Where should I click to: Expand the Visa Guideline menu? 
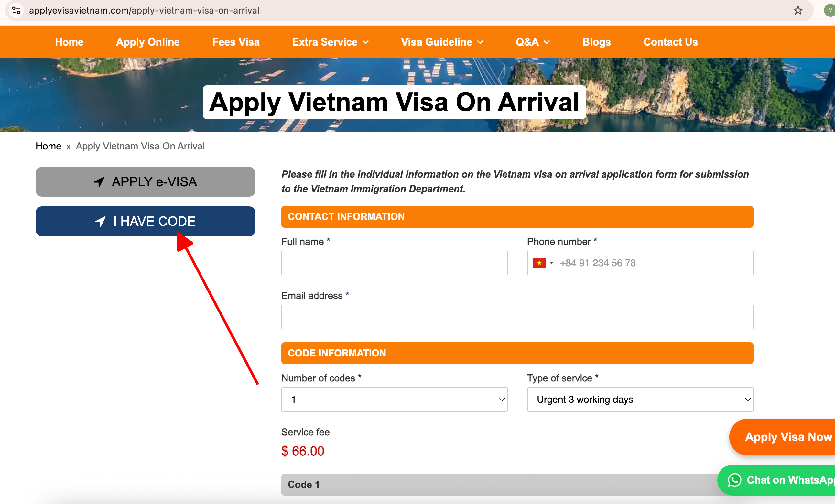pyautogui.click(x=442, y=42)
